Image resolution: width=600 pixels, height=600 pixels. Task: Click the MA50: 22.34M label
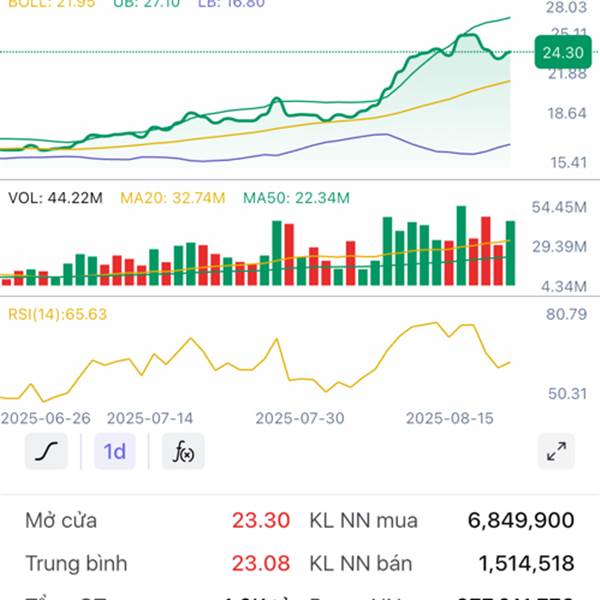pyautogui.click(x=296, y=198)
